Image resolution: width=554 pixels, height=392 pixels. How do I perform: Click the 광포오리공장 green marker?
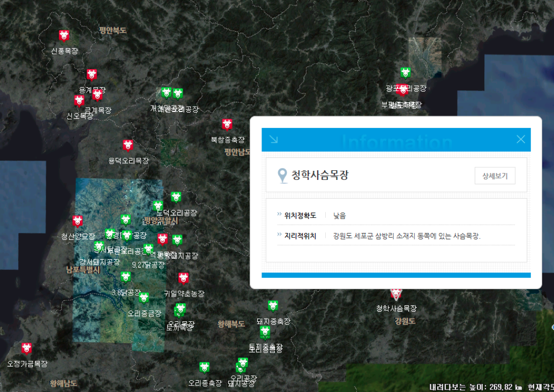tap(405, 72)
